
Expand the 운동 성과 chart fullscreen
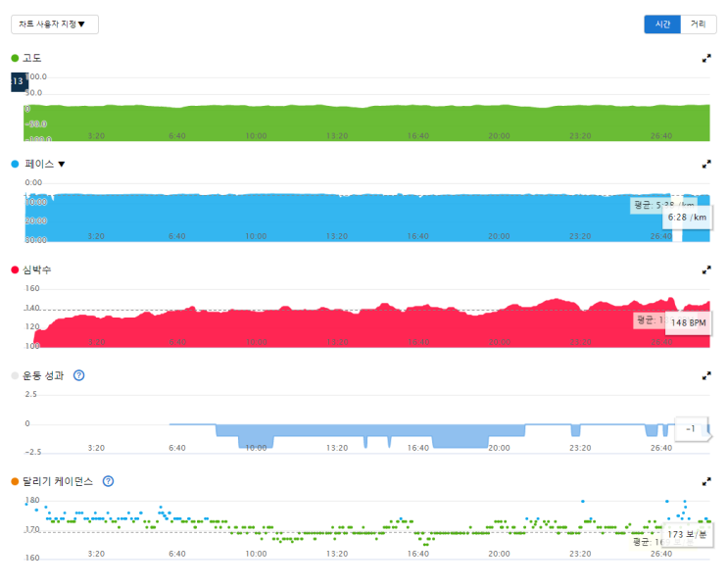(706, 375)
